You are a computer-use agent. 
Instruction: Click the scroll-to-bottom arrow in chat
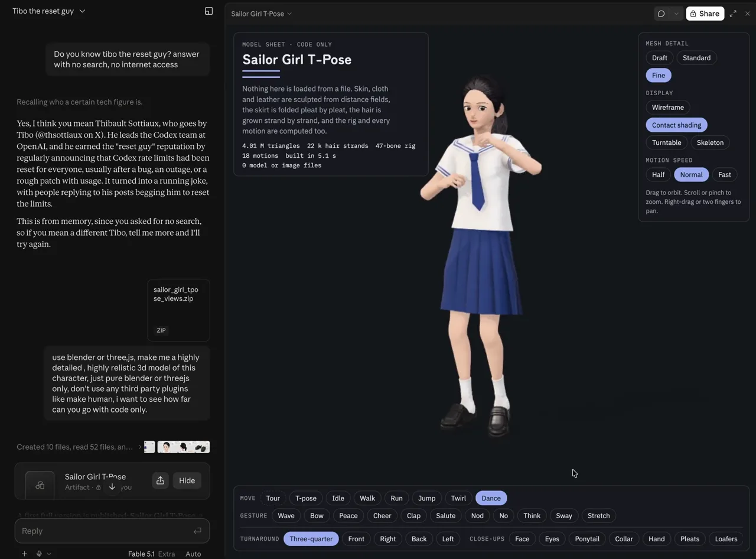pos(112,487)
